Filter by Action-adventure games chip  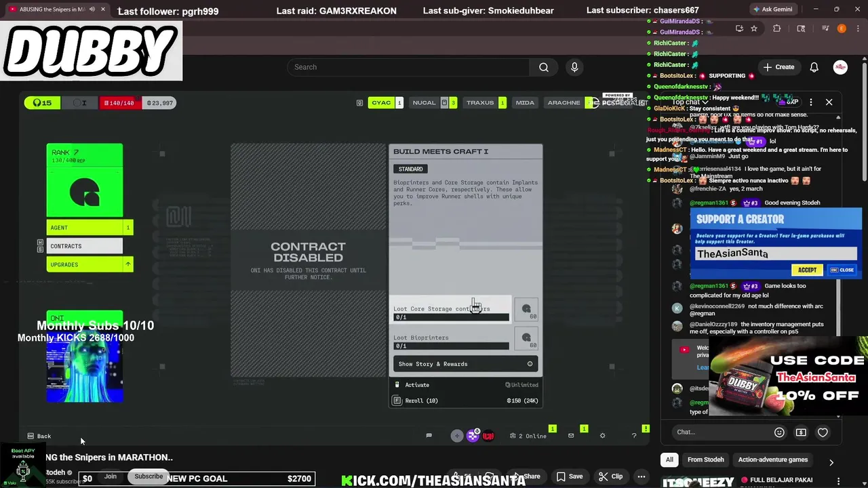[x=773, y=460]
